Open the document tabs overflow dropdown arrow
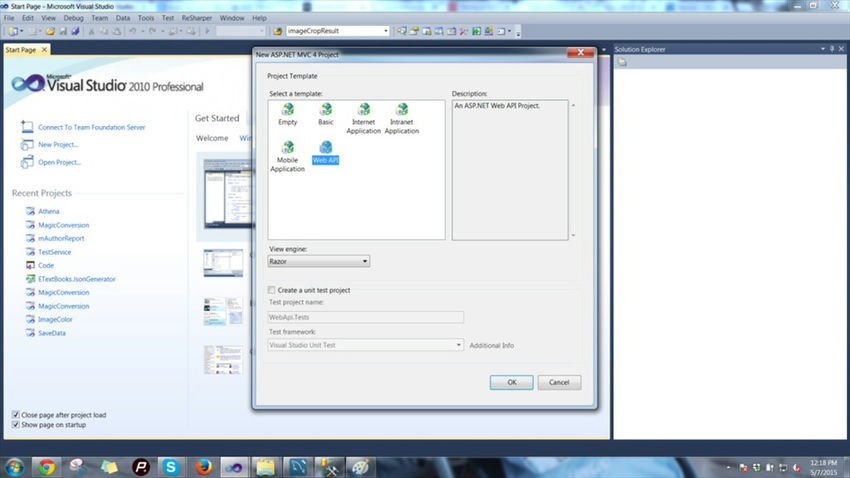Image resolution: width=850 pixels, height=478 pixels. tap(604, 49)
